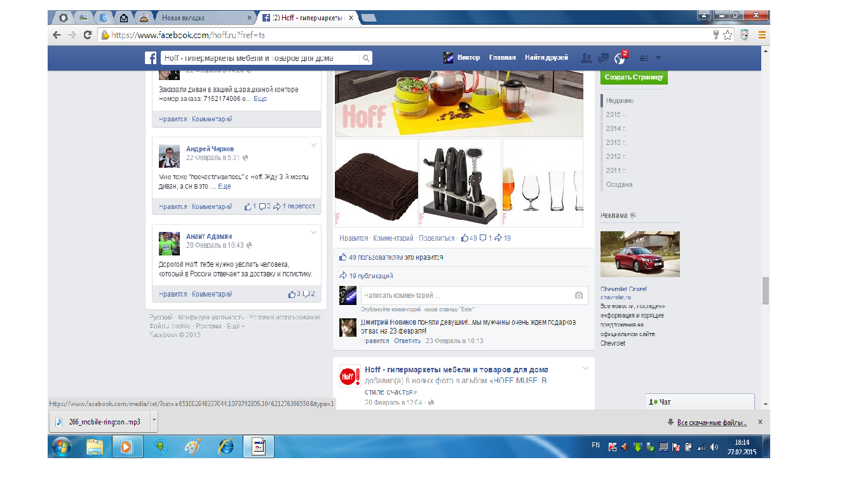
Task: Open the Windows Start button
Action: coord(62,447)
